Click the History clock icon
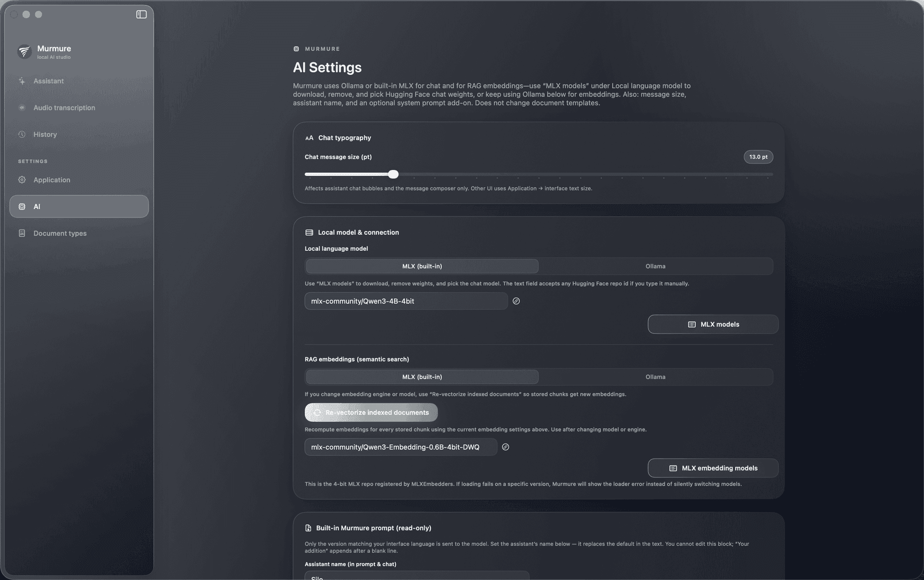The width and height of the screenshot is (924, 580). [22, 135]
